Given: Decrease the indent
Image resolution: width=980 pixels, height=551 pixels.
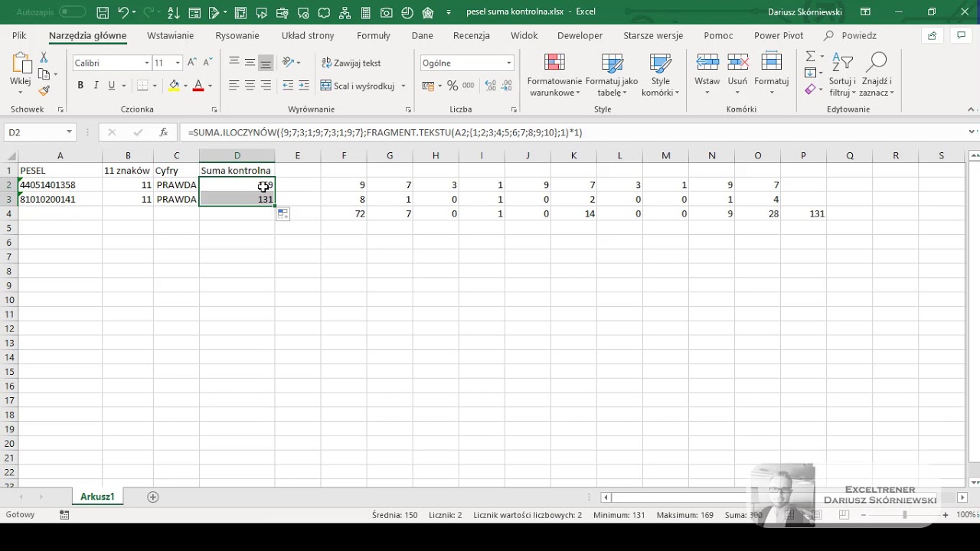Looking at the screenshot, I should point(288,86).
